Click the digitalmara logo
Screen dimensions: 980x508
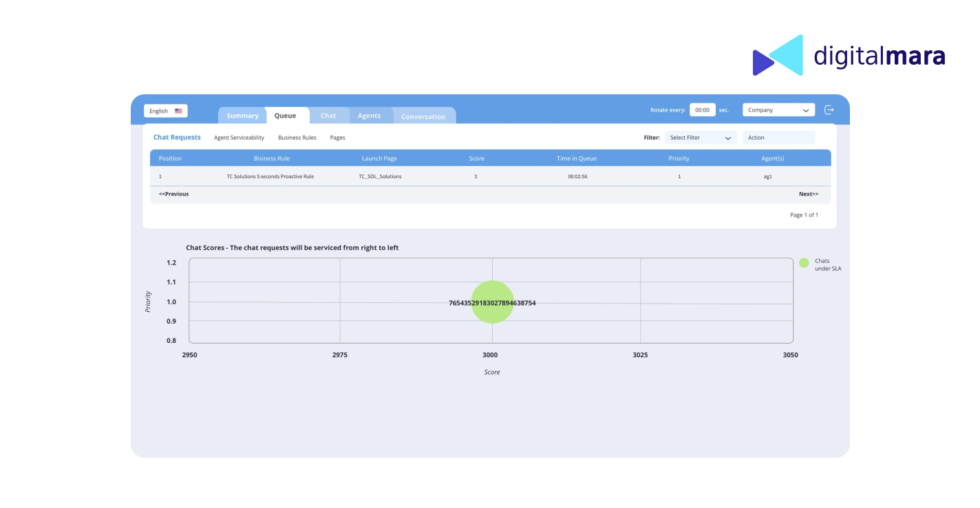click(849, 55)
